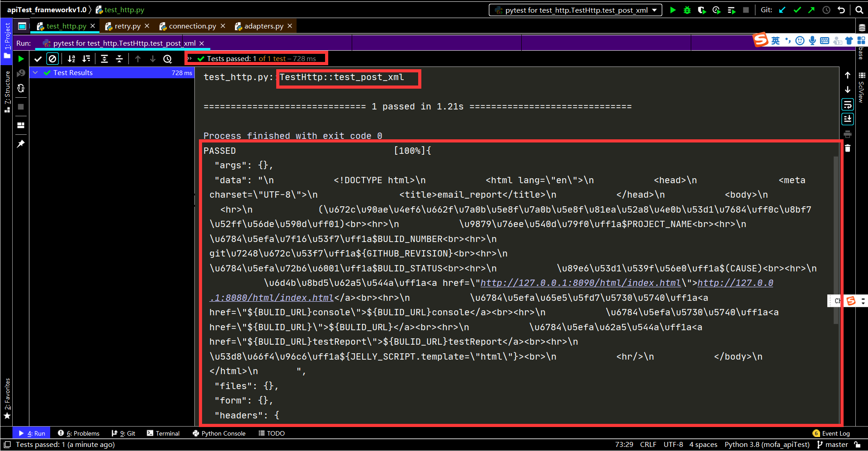
Task: Click the gray stop square in Run panel
Action: 21,107
